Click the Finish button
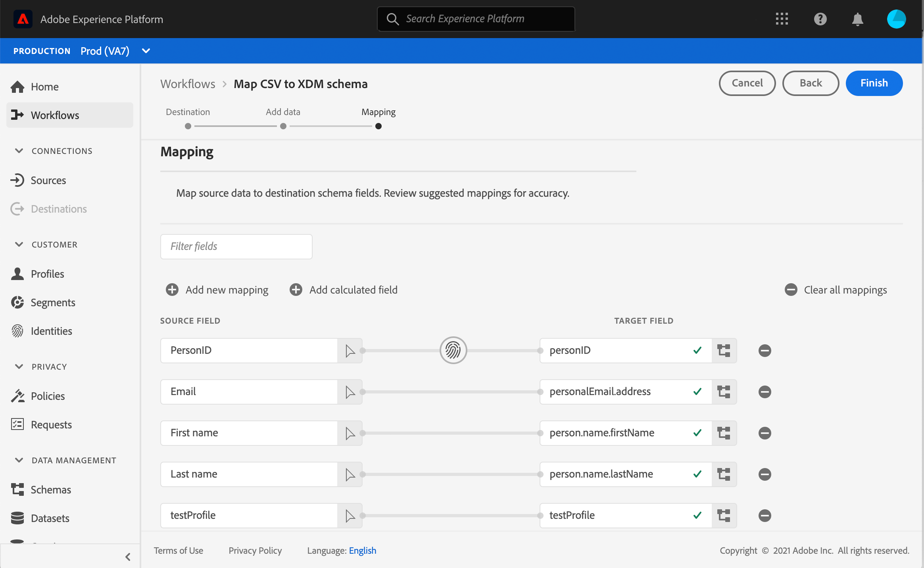Screen dimensions: 924x568 click(874, 83)
